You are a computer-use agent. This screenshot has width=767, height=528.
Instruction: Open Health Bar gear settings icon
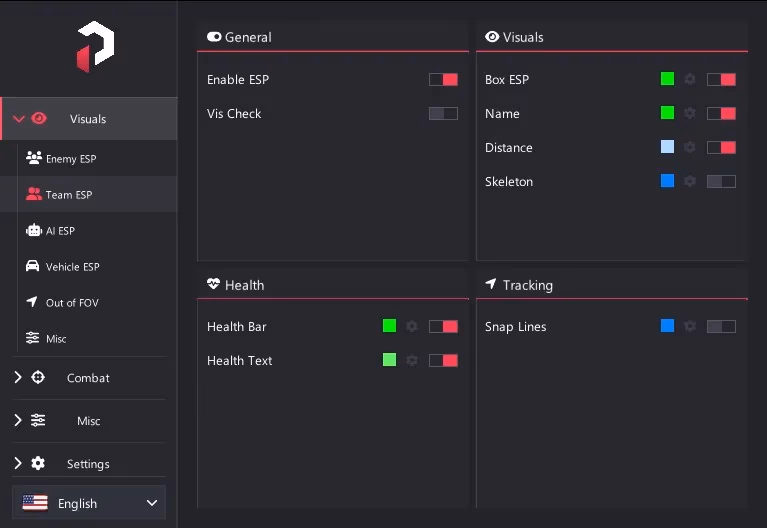coord(412,326)
